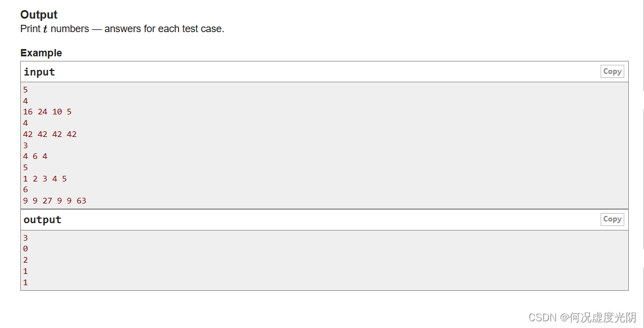644x328 pixels.
Task: Click the input line "42 42 42 42"
Action: click(x=50, y=134)
